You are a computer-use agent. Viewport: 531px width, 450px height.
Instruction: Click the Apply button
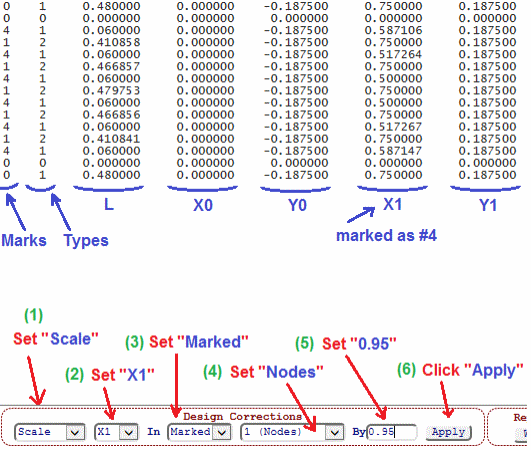[448, 432]
